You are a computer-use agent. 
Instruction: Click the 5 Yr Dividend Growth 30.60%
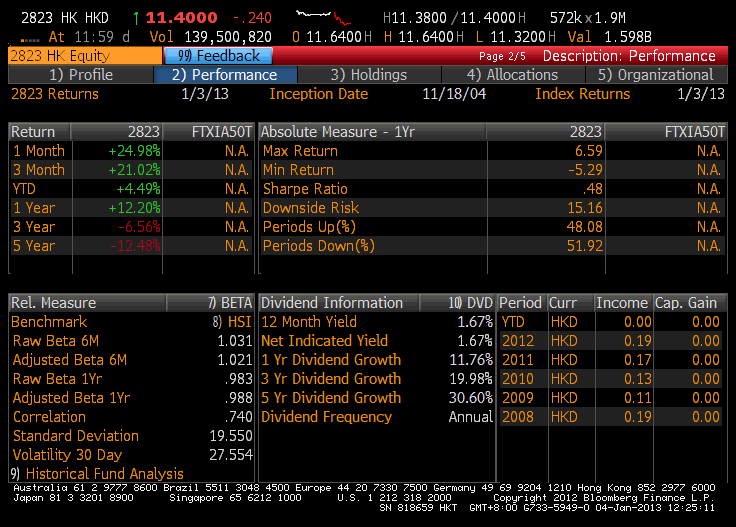pyautogui.click(x=471, y=398)
